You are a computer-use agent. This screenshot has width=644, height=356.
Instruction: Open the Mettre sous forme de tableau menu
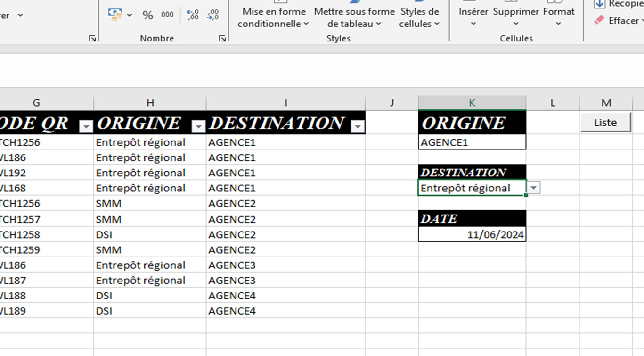(354, 17)
